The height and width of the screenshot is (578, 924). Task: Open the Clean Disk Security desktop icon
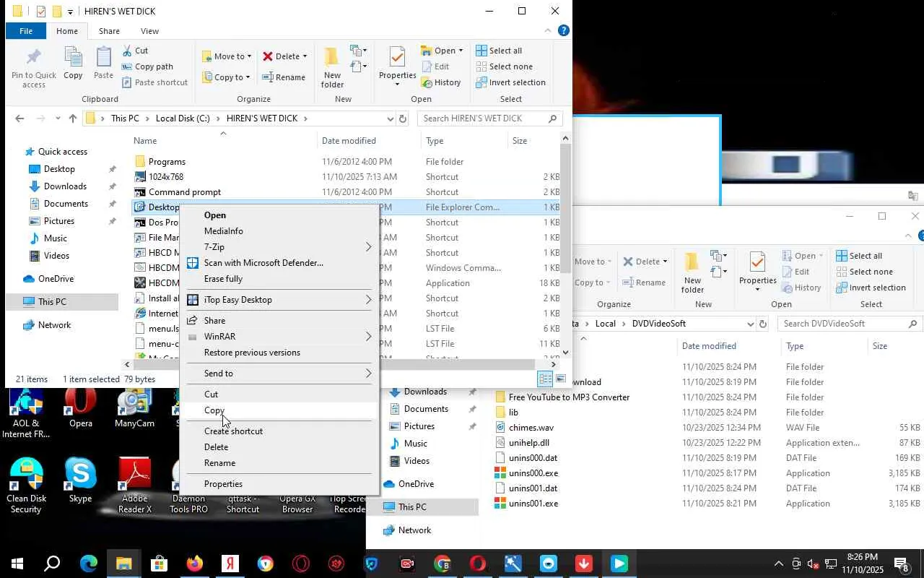click(26, 486)
